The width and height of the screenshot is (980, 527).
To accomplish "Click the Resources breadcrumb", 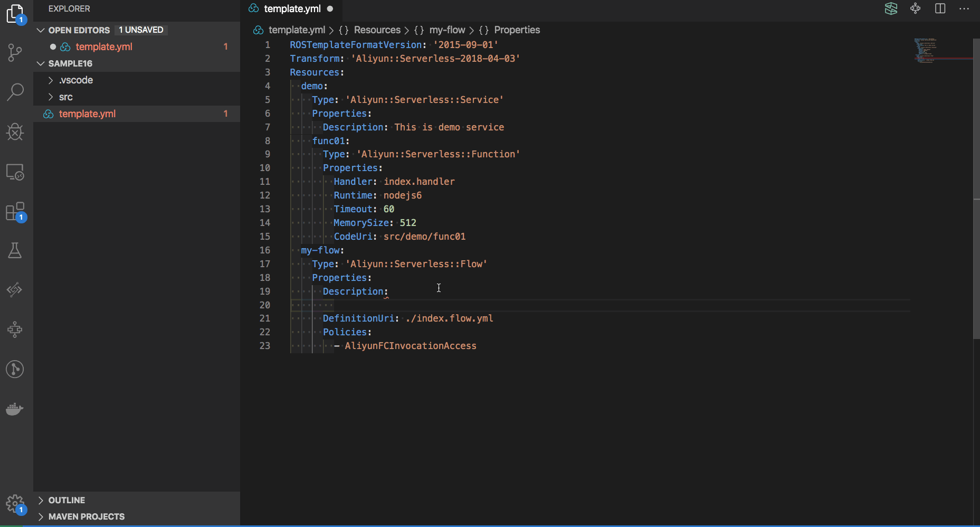I will (x=377, y=30).
